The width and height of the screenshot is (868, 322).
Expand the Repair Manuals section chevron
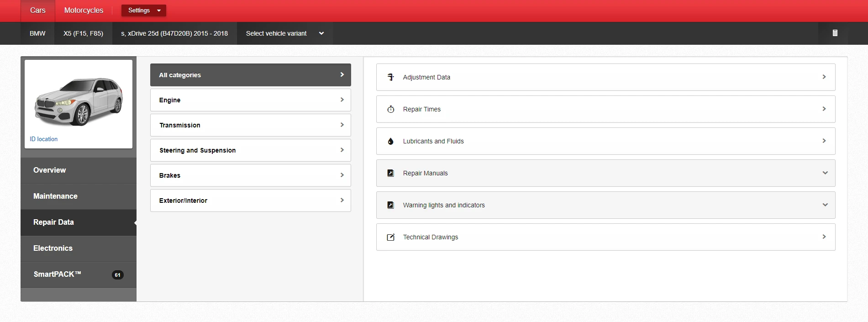825,173
